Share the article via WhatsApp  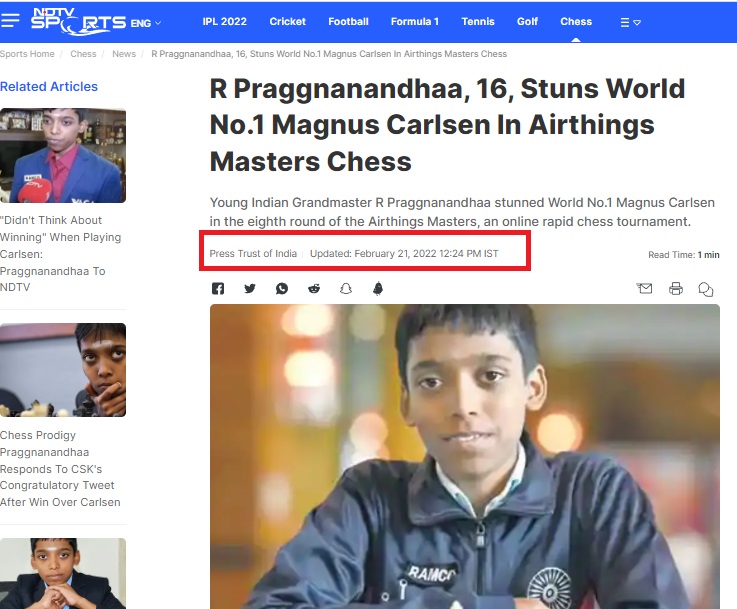(x=282, y=289)
